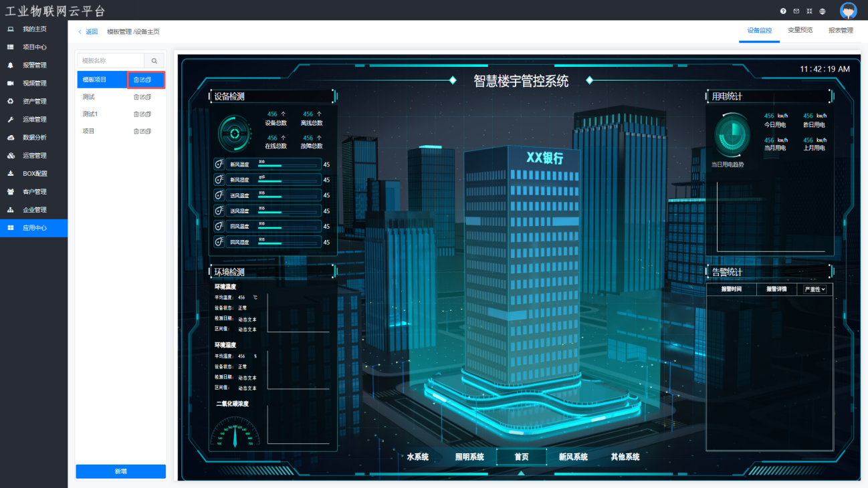Image resolution: width=868 pixels, height=488 pixels.
Task: Open 报警管理 in the sidebar
Action: (x=34, y=66)
